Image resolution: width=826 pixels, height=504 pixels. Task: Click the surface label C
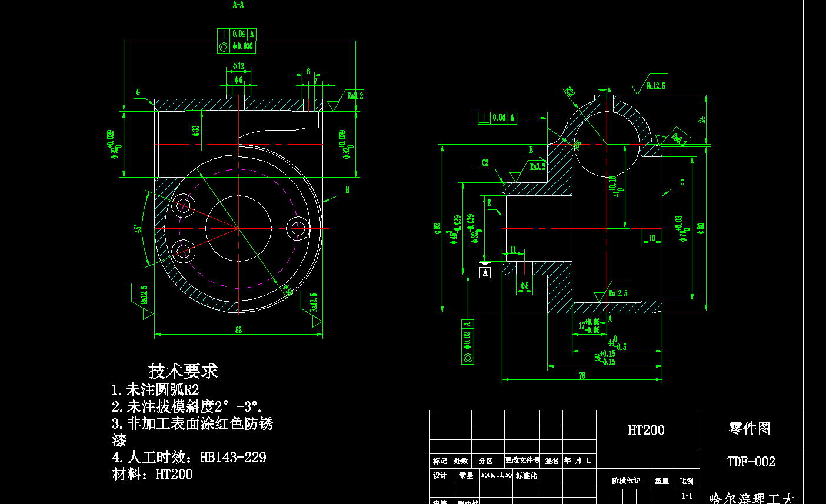tap(682, 183)
